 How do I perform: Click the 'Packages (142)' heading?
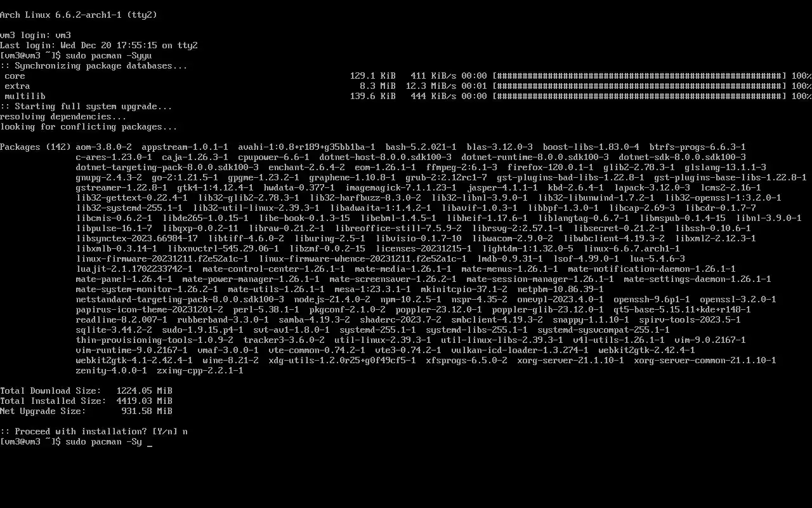pyautogui.click(x=36, y=147)
